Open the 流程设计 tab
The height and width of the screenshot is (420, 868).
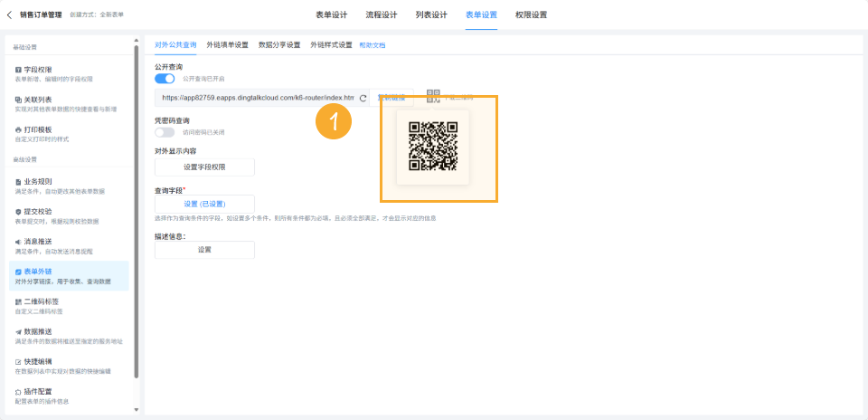click(x=382, y=15)
